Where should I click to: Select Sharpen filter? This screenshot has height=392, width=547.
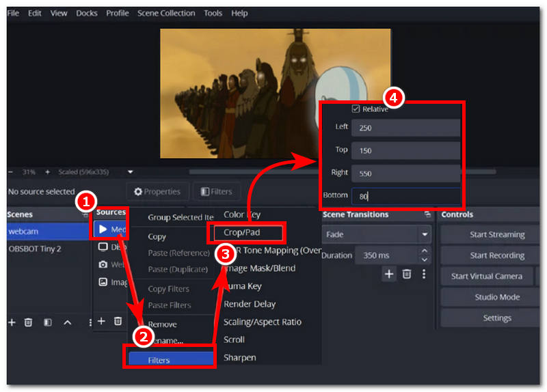(240, 357)
